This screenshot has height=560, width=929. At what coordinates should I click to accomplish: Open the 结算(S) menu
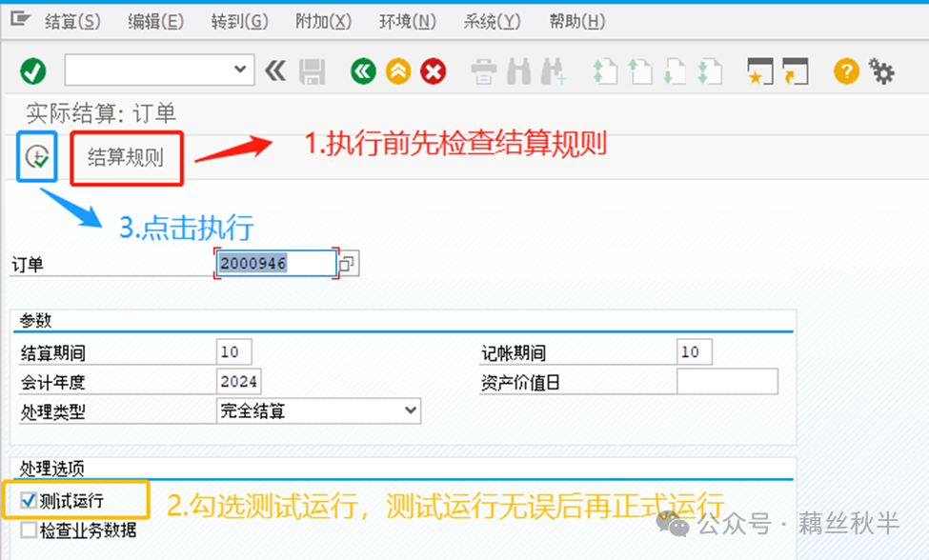[72, 21]
